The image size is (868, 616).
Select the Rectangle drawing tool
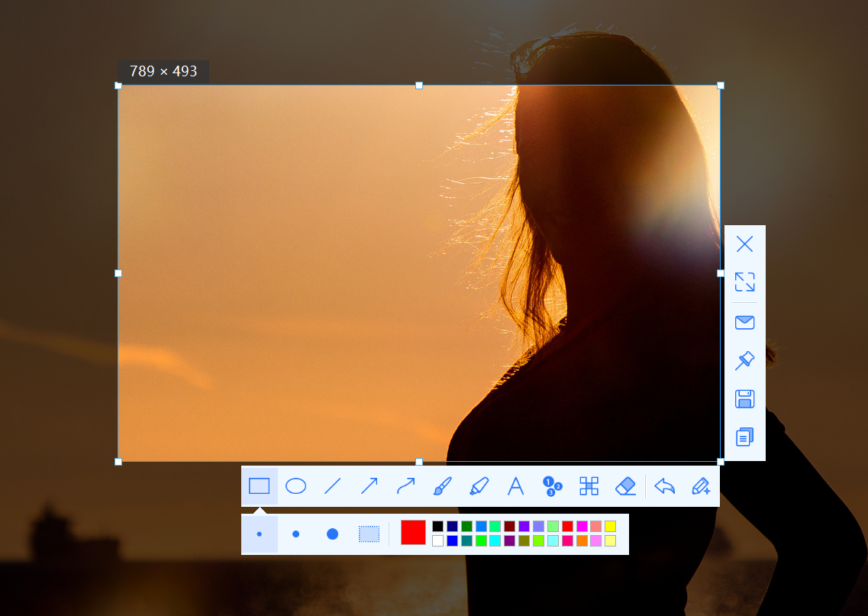point(260,486)
